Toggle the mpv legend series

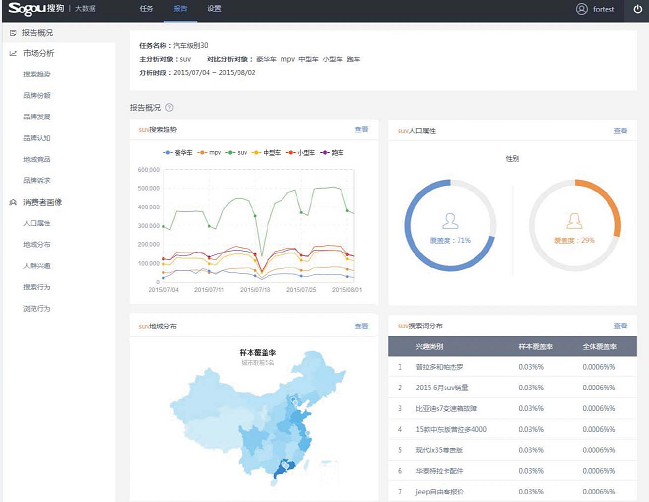pyautogui.click(x=209, y=153)
